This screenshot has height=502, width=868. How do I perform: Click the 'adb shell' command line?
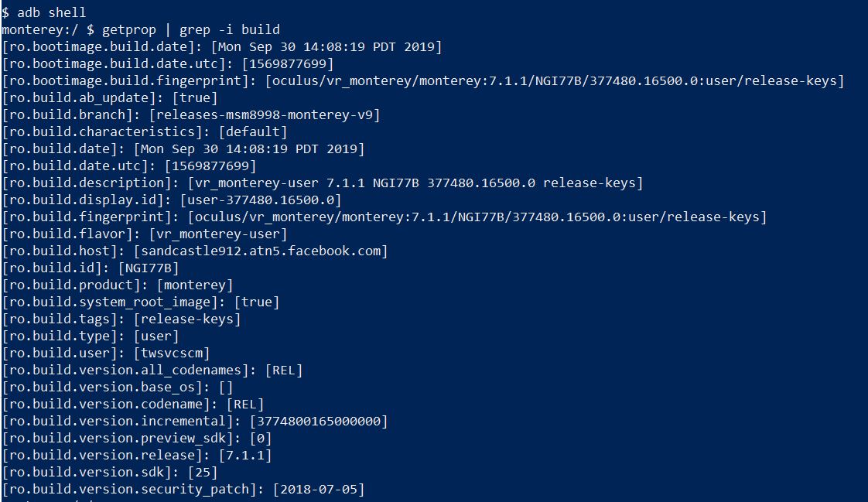click(44, 12)
